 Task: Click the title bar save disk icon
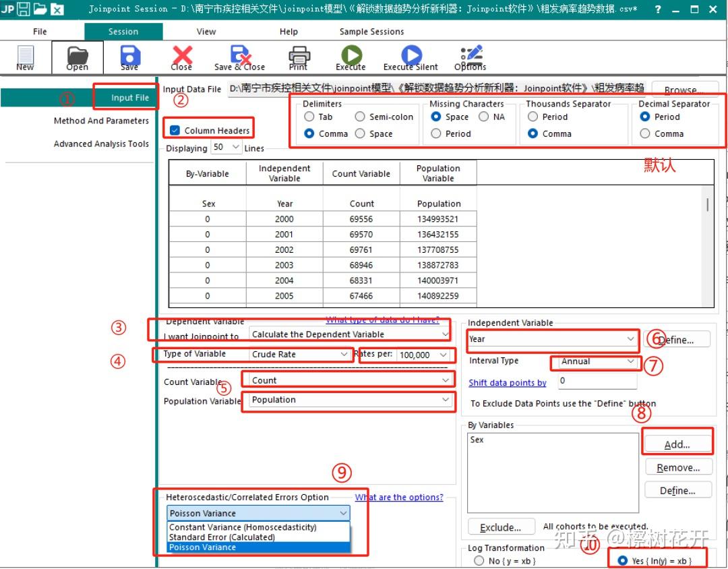coord(23,9)
